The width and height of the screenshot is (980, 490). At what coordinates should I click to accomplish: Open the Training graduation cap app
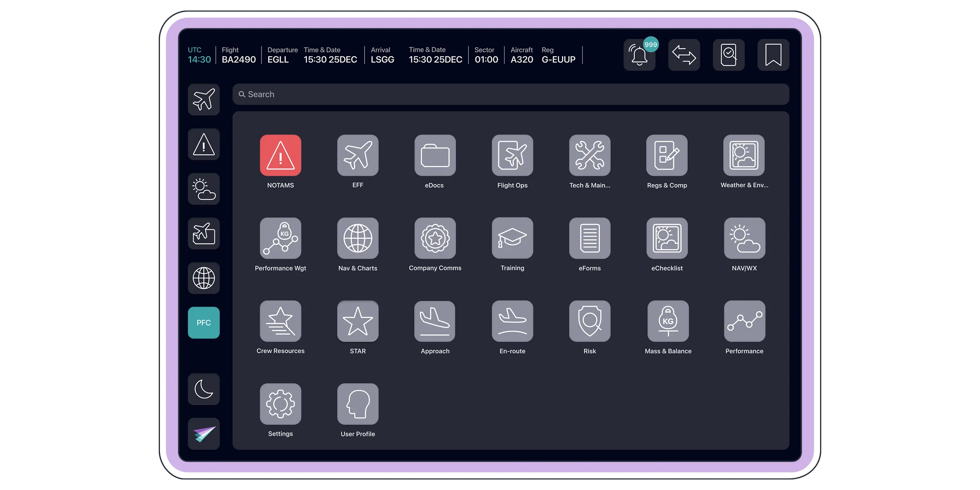512,238
